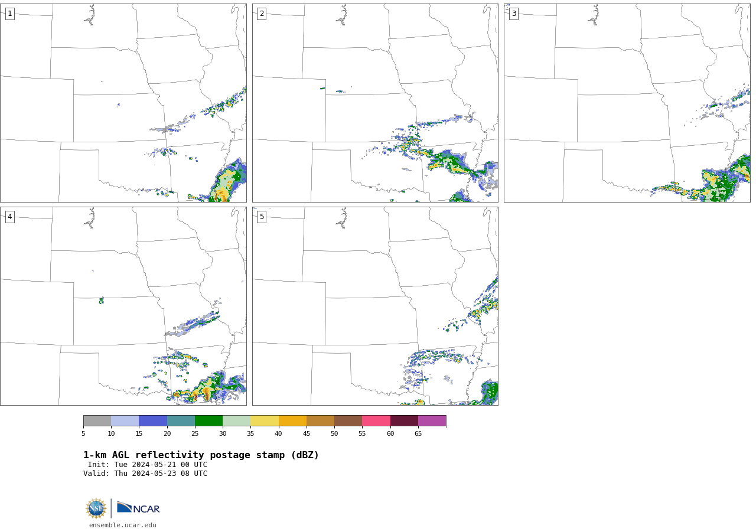The height and width of the screenshot is (532, 756).
Task: Click the gray 5-10 dBZ color swatch
Action: pyautogui.click(x=97, y=421)
